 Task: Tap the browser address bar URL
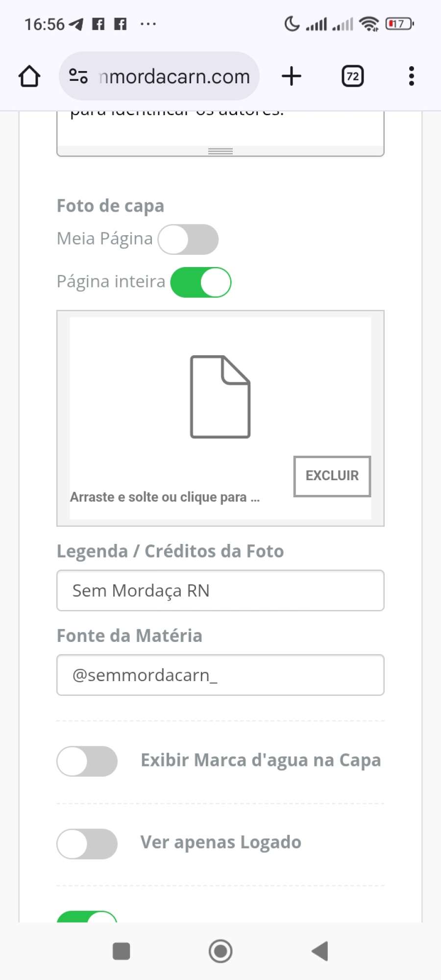point(174,76)
